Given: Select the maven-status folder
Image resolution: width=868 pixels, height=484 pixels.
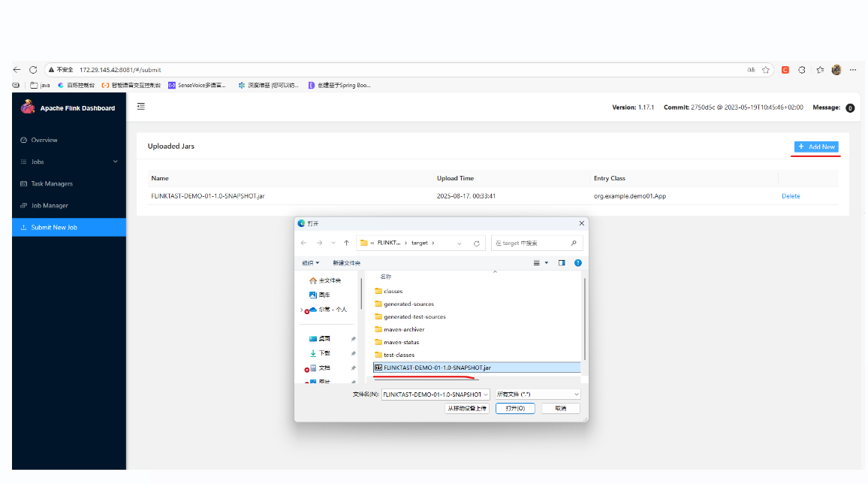Looking at the screenshot, I should 397,342.
